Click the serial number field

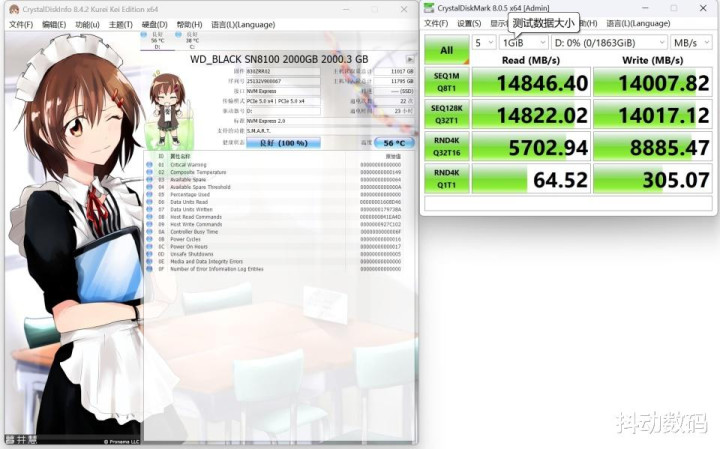(283, 81)
